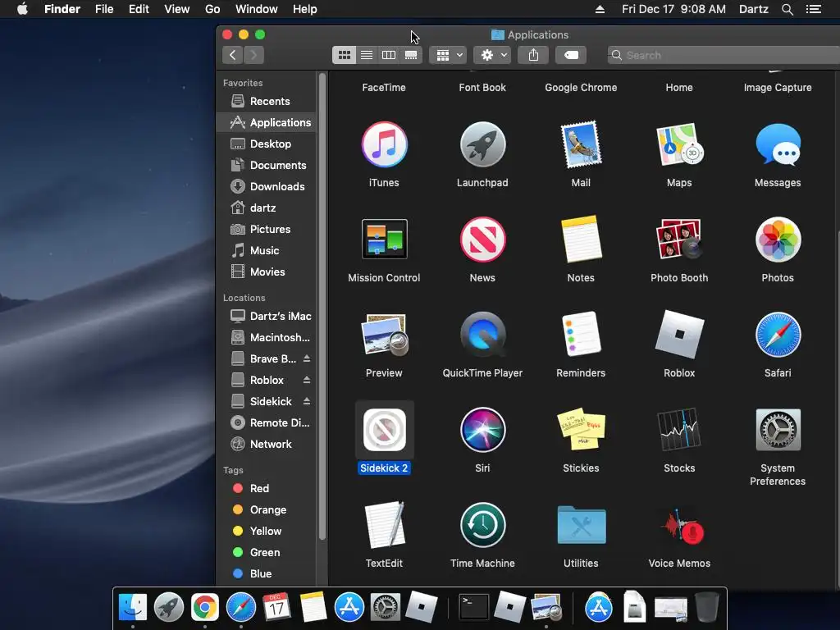
Task: Select the Launchpad app in Applications
Action: tap(482, 144)
